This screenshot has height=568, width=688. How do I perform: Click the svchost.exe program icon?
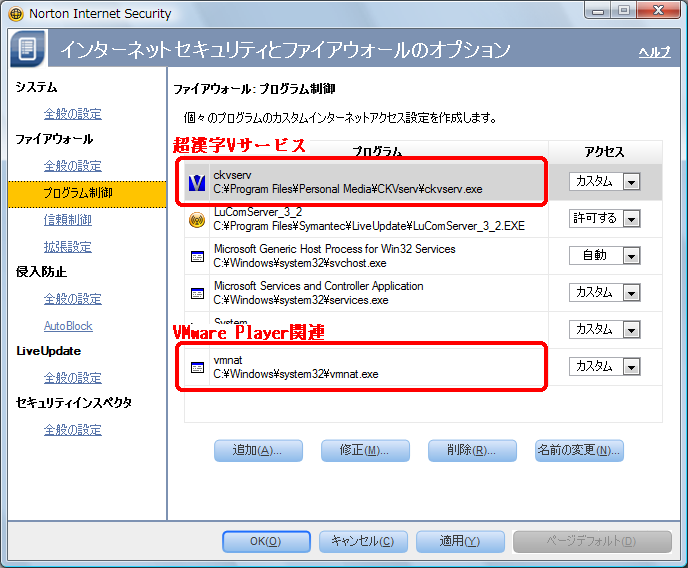[197, 256]
